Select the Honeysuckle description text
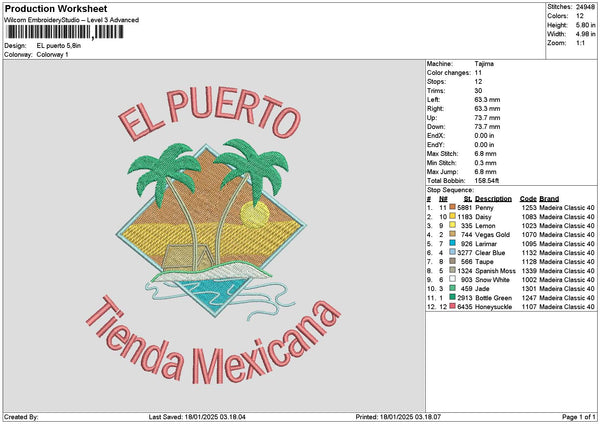This screenshot has width=600, height=424. (493, 307)
